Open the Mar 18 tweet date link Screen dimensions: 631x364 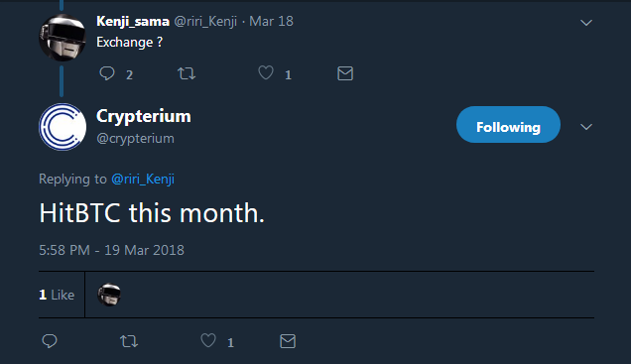coord(271,21)
